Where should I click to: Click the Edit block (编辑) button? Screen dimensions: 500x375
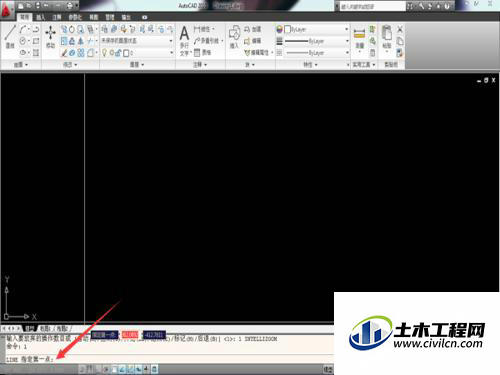[x=252, y=41]
